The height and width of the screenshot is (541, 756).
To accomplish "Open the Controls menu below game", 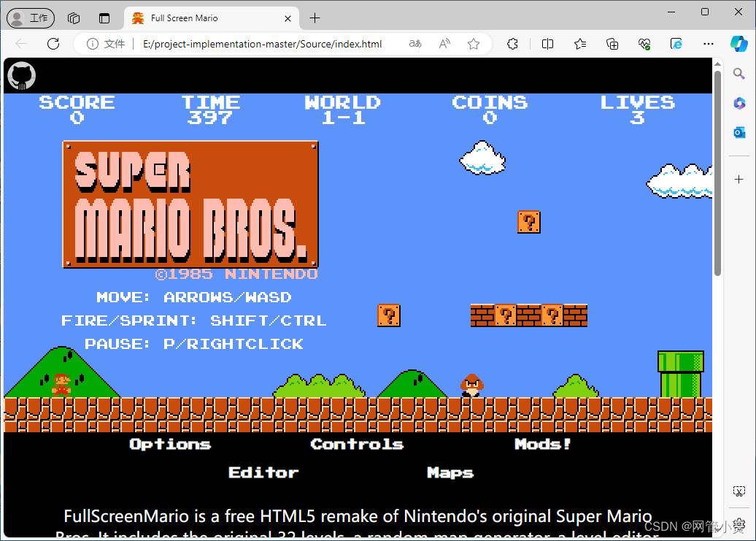I will [358, 444].
